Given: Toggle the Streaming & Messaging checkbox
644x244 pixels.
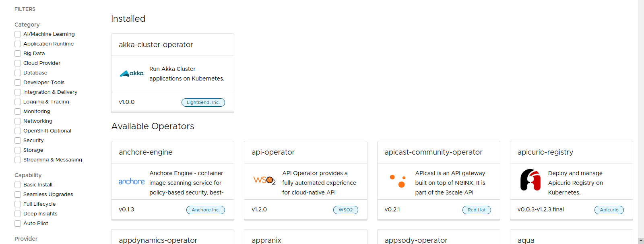Looking at the screenshot, I should tap(18, 160).
